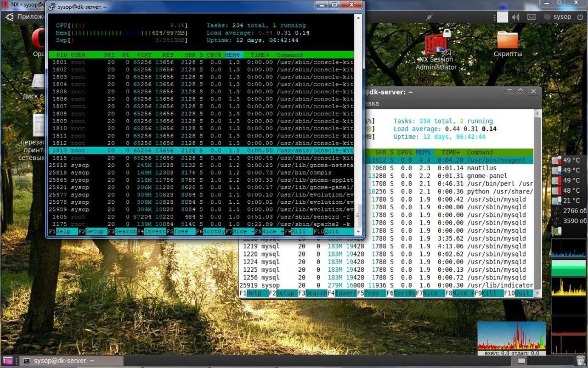Click F5 Tree in front htop footer
The image size is (588, 368).
point(180,232)
